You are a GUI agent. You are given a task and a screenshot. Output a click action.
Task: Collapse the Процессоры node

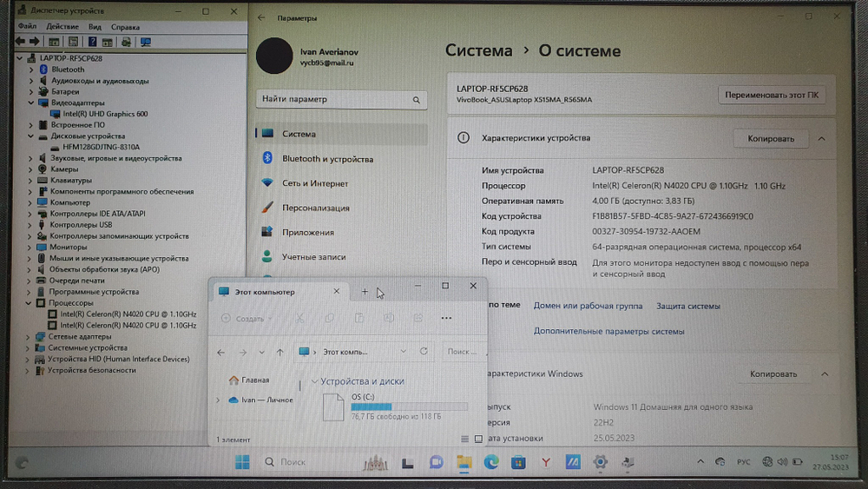(x=29, y=303)
